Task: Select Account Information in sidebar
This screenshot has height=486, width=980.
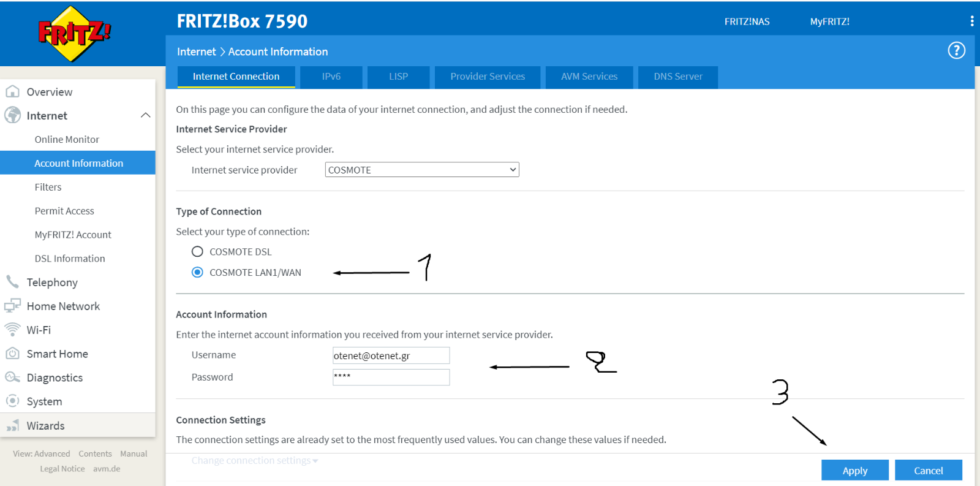Action: click(78, 163)
